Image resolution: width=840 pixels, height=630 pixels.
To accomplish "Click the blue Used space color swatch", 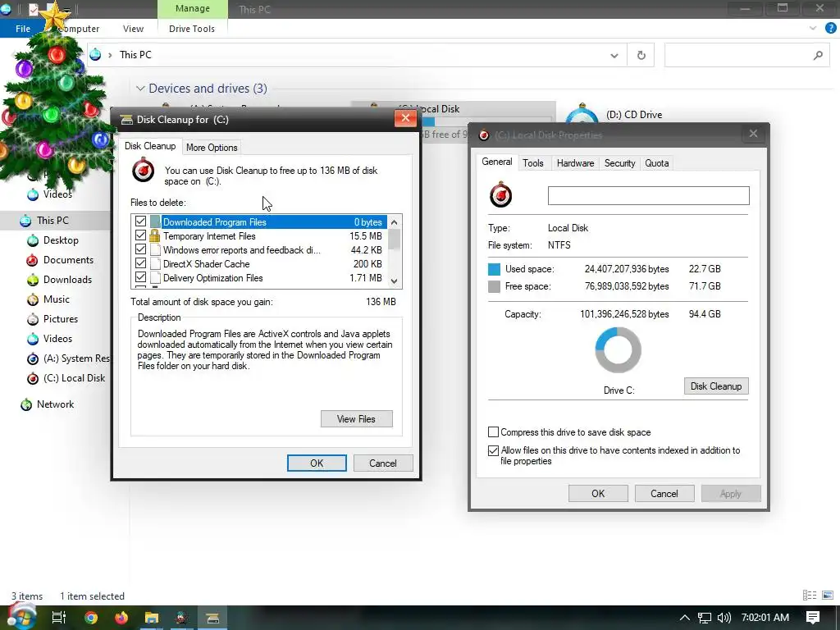I will [x=494, y=269].
